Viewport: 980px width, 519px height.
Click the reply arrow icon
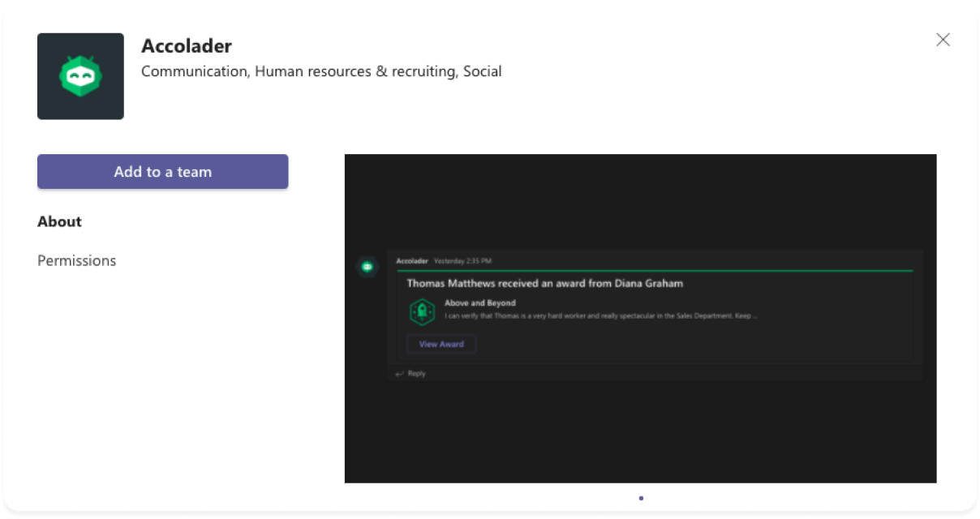pyautogui.click(x=399, y=374)
